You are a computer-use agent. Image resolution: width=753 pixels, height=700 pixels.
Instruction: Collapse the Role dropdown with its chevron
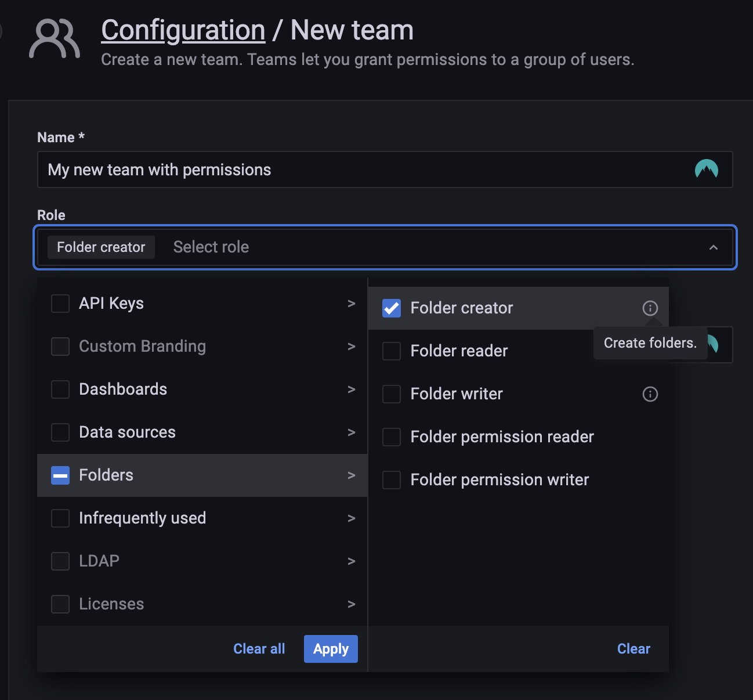(714, 247)
